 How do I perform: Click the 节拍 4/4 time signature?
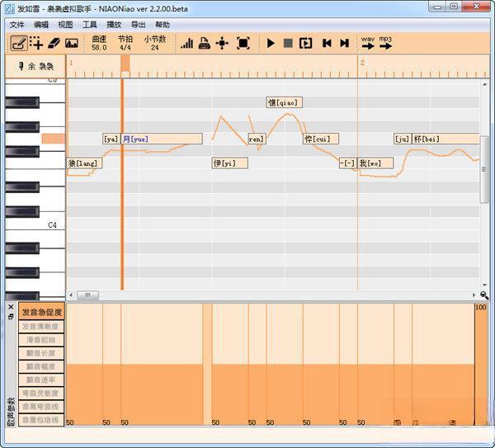125,43
